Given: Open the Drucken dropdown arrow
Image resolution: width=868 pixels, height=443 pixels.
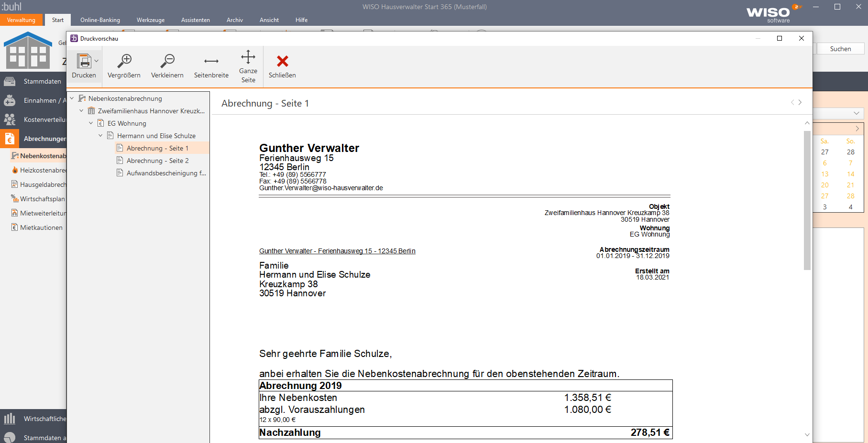Looking at the screenshot, I should coord(96,61).
